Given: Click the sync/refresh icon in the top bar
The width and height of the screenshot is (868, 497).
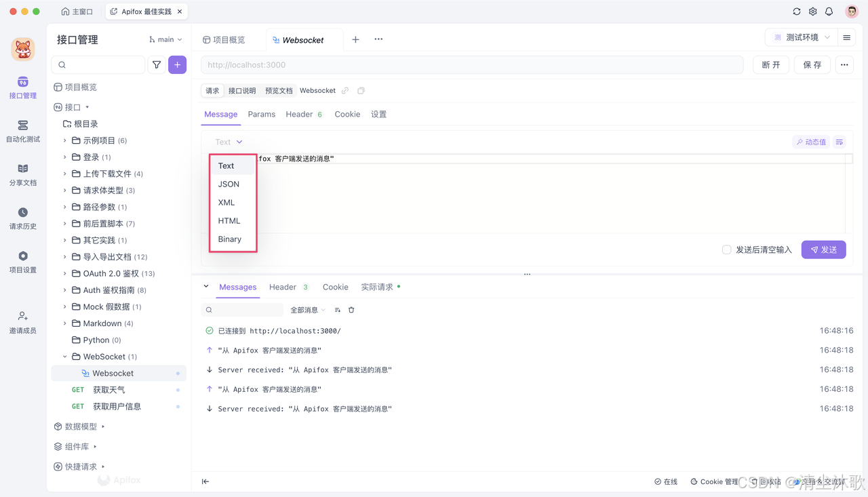Looking at the screenshot, I should [x=797, y=12].
